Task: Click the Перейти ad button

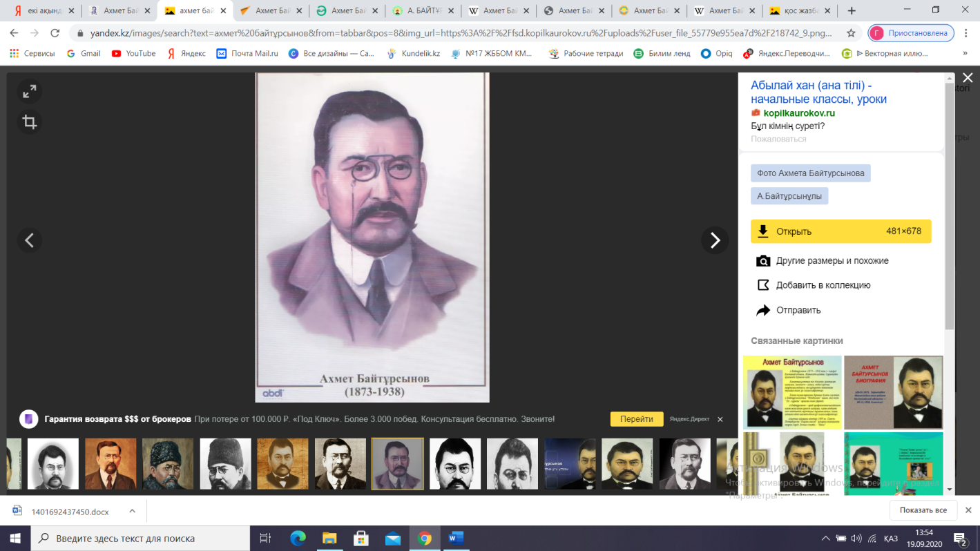Action: pyautogui.click(x=637, y=419)
